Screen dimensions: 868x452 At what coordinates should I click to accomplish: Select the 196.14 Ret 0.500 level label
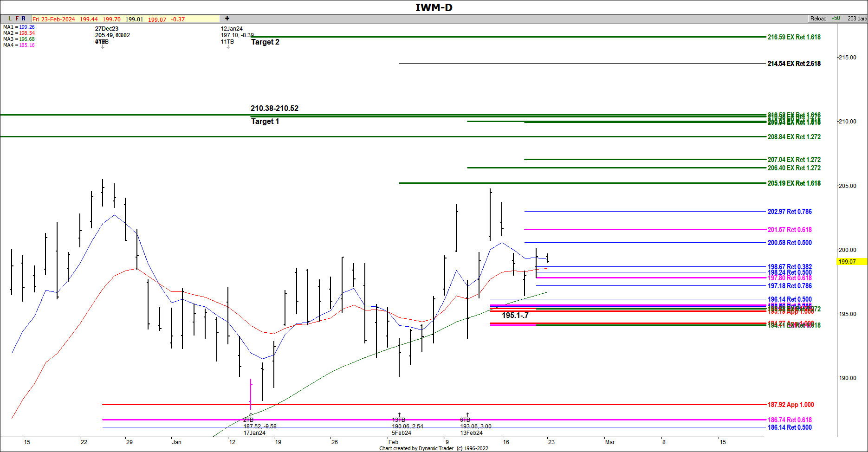click(x=790, y=299)
